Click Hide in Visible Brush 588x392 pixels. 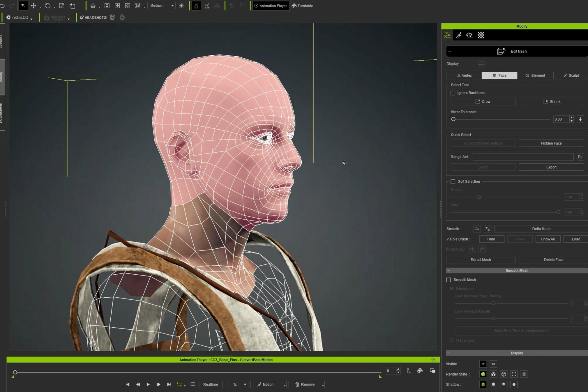tap(491, 239)
